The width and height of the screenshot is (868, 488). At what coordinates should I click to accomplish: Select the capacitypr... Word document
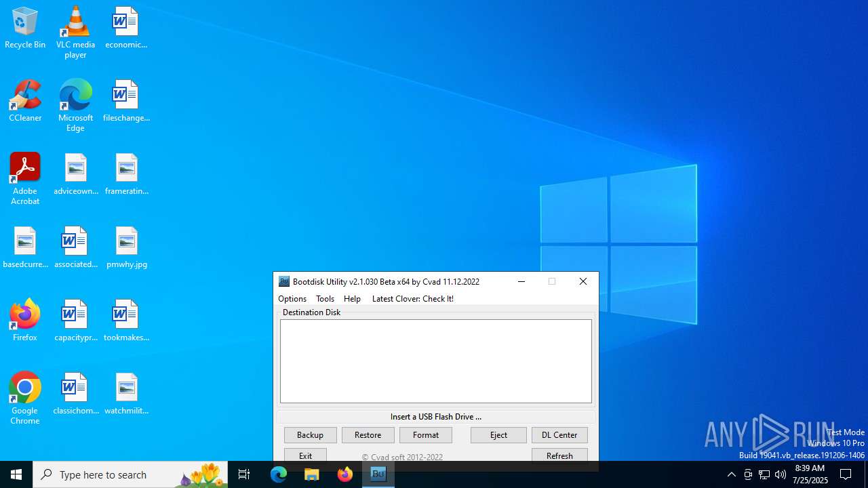coord(75,321)
